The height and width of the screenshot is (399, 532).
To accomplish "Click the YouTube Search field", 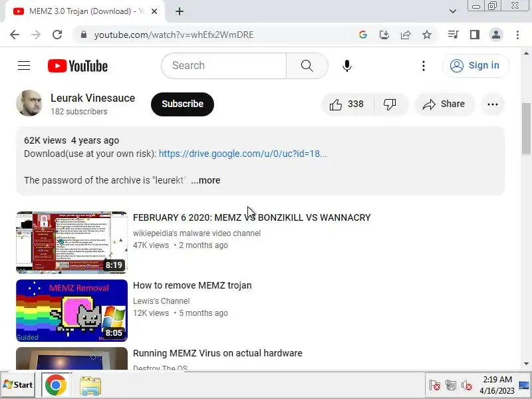I will pyautogui.click(x=224, y=65).
